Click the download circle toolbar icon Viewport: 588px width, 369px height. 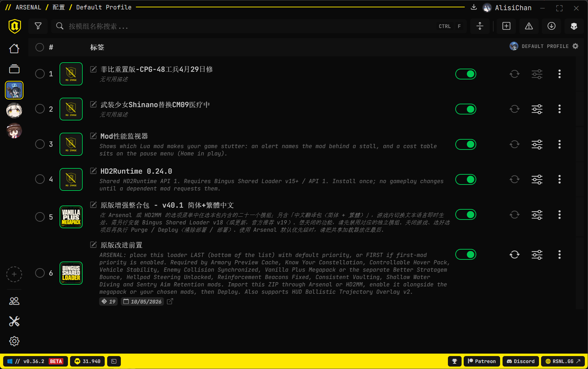click(552, 26)
